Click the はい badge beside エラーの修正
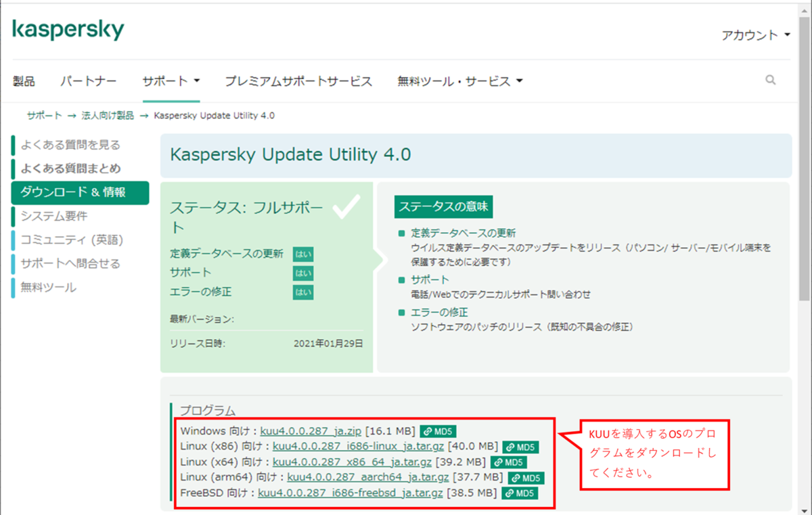The width and height of the screenshot is (812, 515). [x=303, y=292]
